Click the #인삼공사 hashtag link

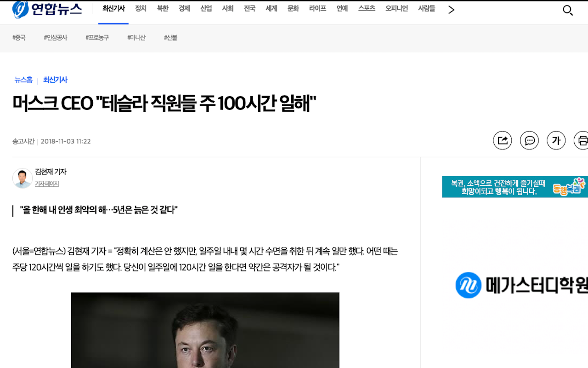tap(56, 38)
